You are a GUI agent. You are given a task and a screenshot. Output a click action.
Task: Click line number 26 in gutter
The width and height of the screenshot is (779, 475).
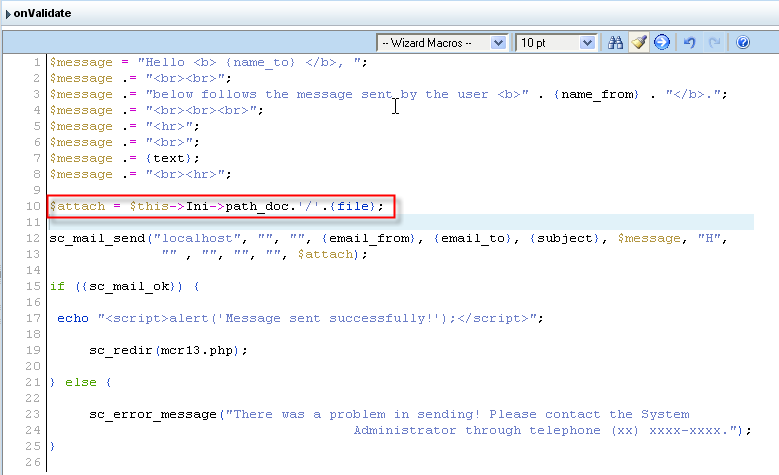(x=33, y=462)
